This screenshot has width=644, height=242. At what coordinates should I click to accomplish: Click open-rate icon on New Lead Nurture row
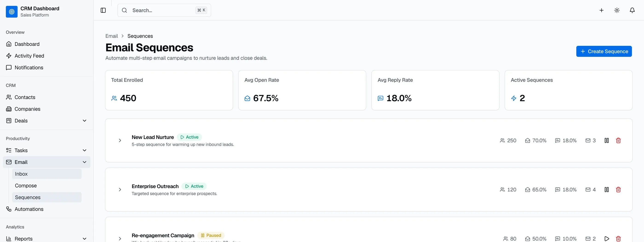[527, 141]
